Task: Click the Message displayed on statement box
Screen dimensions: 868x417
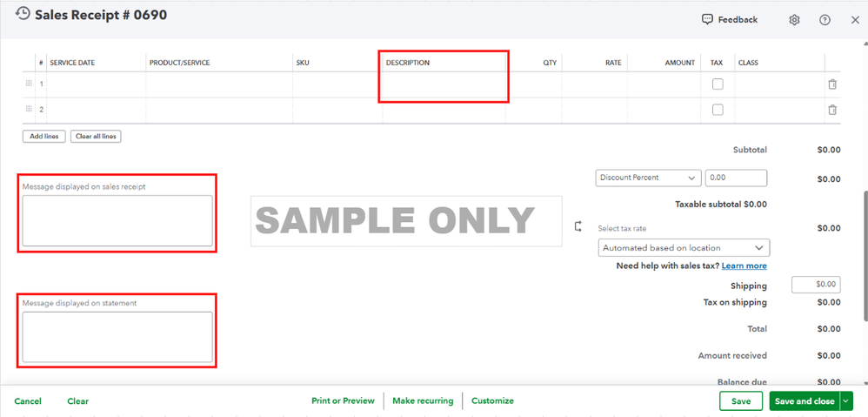Action: coord(117,337)
